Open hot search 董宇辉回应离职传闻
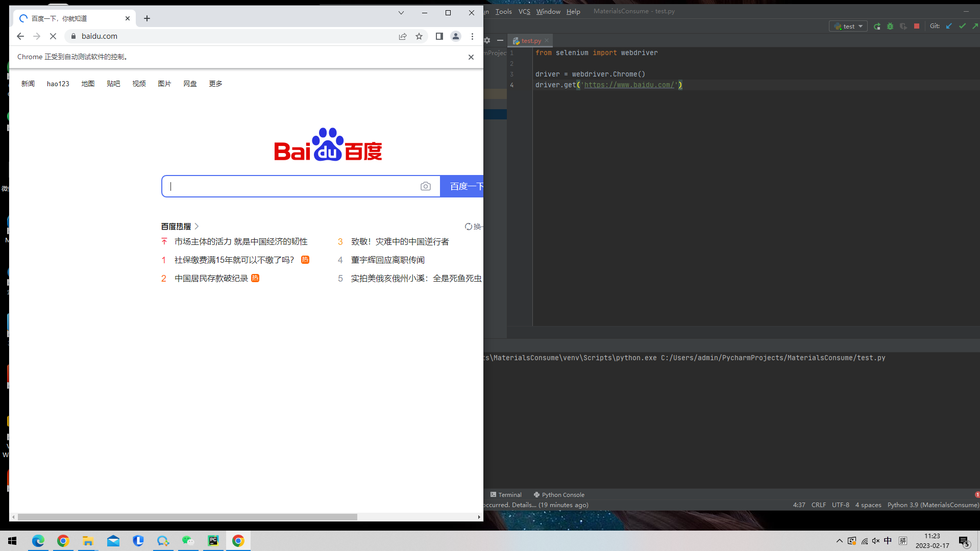The image size is (980, 551). [387, 260]
